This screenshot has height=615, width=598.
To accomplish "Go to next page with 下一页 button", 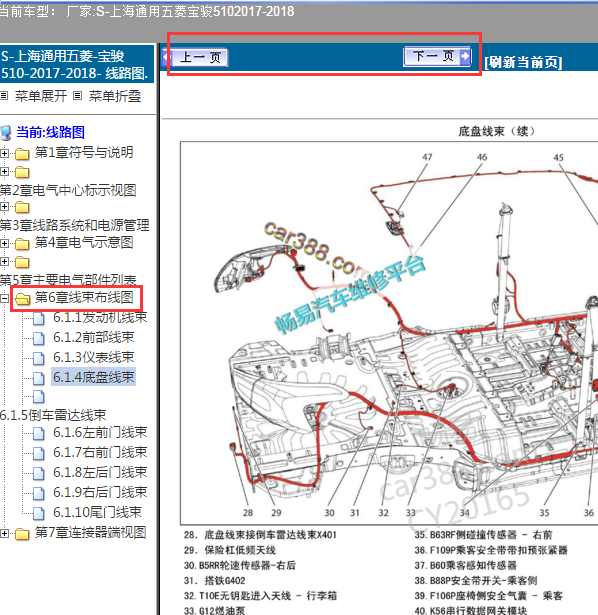I will click(437, 57).
